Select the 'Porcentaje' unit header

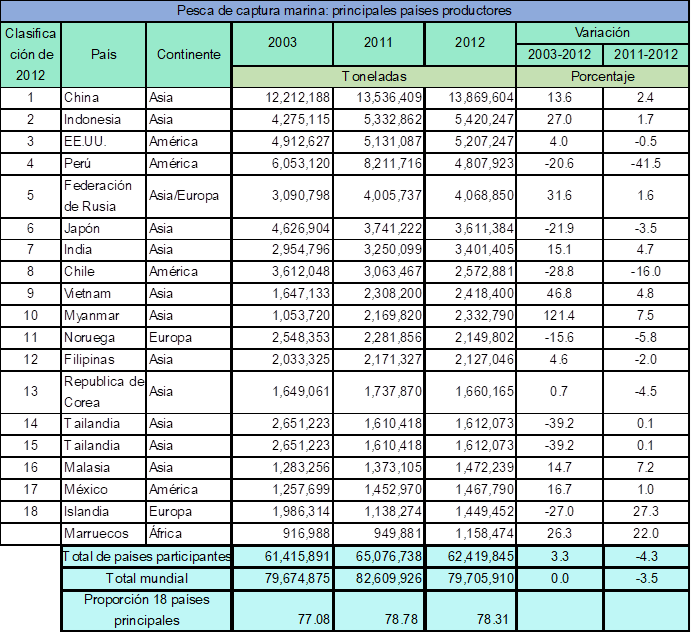[602, 76]
